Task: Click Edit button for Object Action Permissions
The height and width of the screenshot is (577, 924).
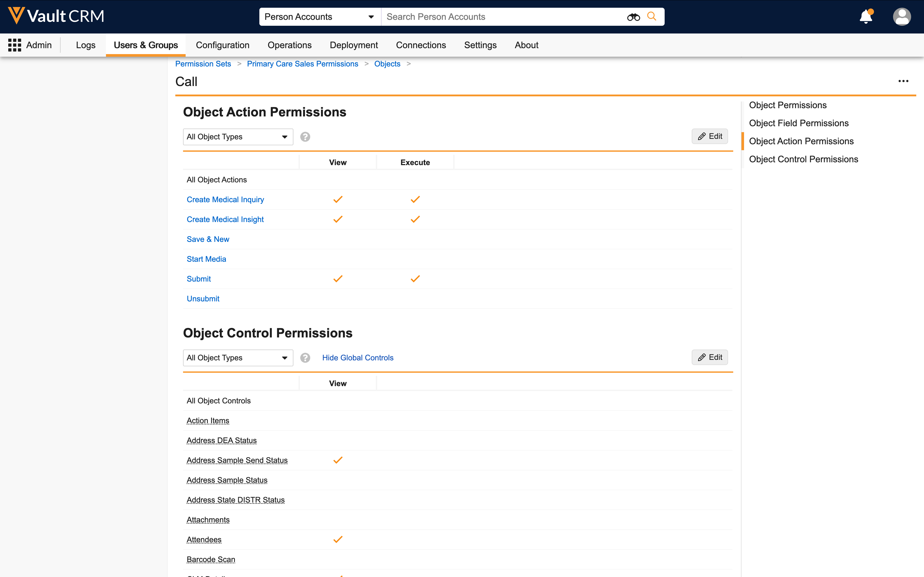Action: 709,136
